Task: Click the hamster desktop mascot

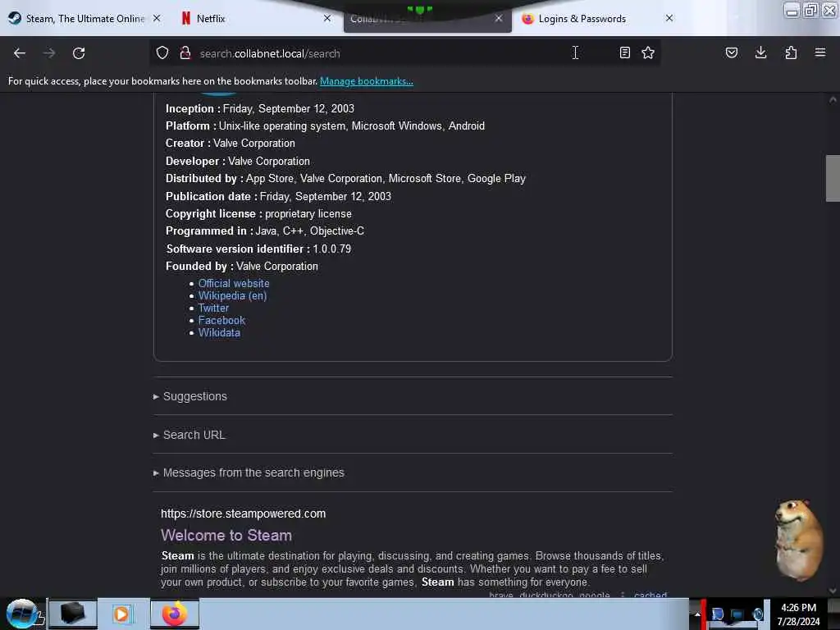Action: (799, 540)
